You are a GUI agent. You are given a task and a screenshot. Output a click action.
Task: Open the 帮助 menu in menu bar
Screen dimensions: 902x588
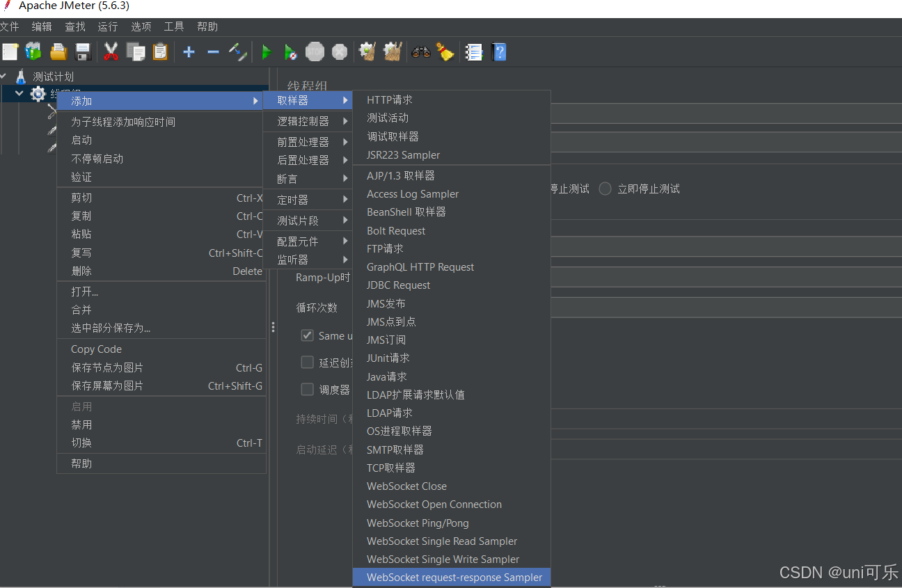pyautogui.click(x=207, y=26)
